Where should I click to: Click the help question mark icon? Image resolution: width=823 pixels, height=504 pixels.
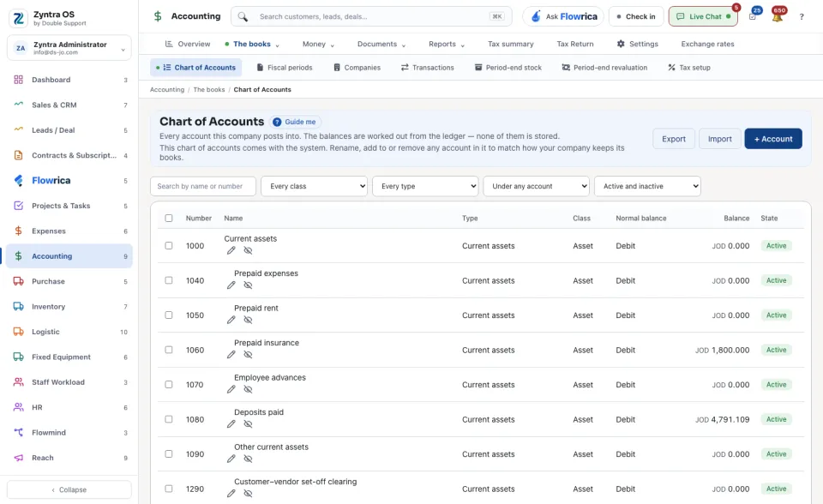(x=802, y=17)
